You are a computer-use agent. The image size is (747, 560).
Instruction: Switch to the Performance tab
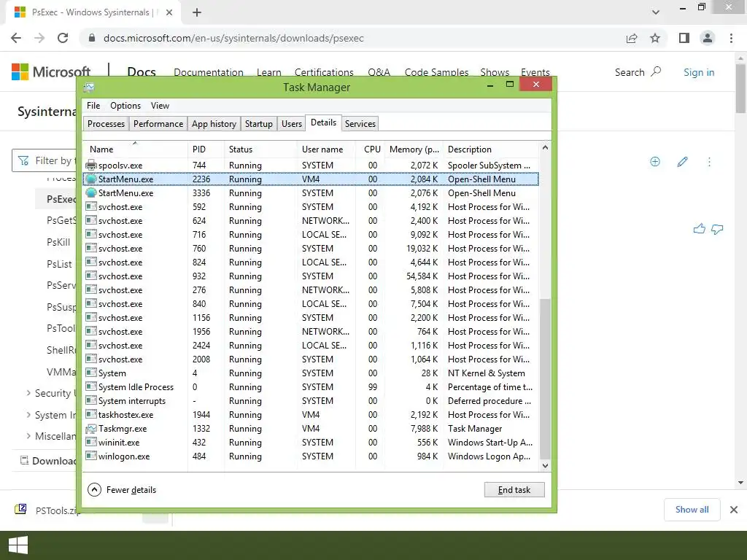click(158, 124)
